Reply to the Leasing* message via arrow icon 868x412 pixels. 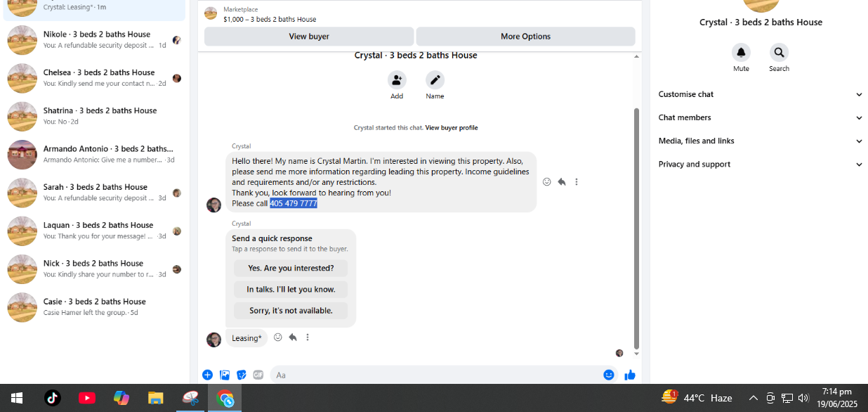[x=293, y=337]
